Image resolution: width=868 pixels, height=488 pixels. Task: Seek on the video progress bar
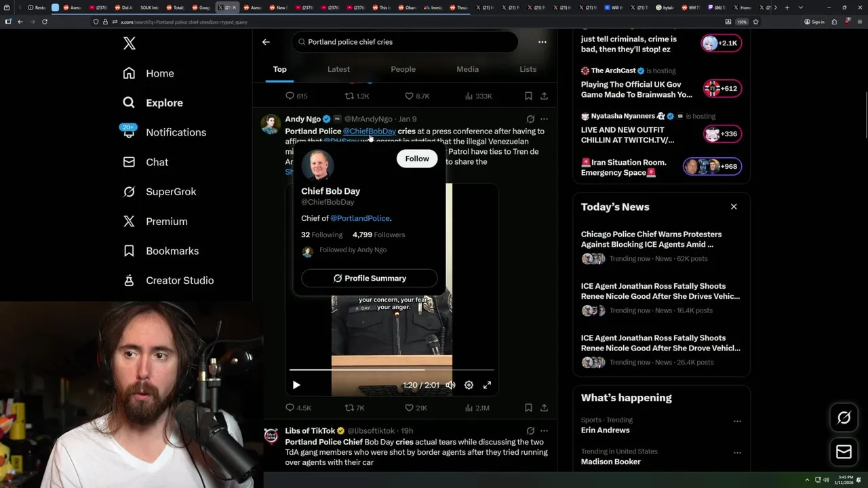(x=392, y=369)
